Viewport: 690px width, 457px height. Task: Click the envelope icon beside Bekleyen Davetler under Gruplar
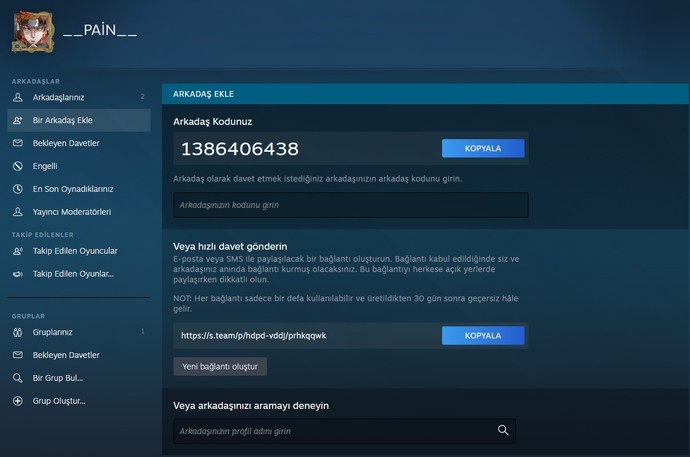tap(18, 355)
